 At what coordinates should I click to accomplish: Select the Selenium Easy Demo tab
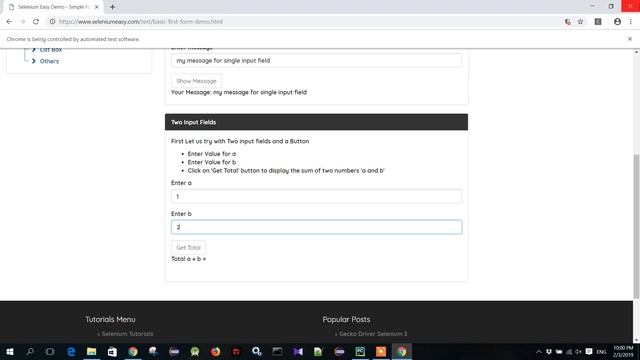(x=53, y=7)
